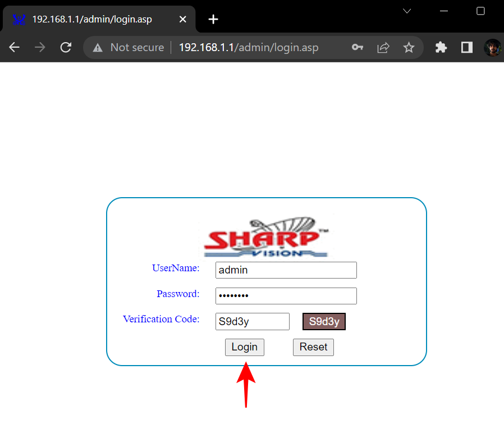Viewport: 504px width, 433px height.
Task: Reload the page
Action: tap(66, 48)
